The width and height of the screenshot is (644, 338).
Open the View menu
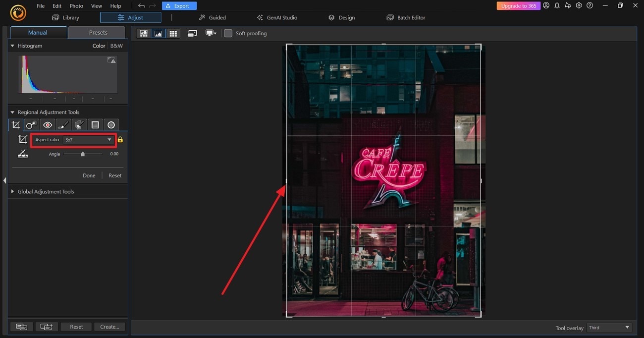tap(97, 6)
